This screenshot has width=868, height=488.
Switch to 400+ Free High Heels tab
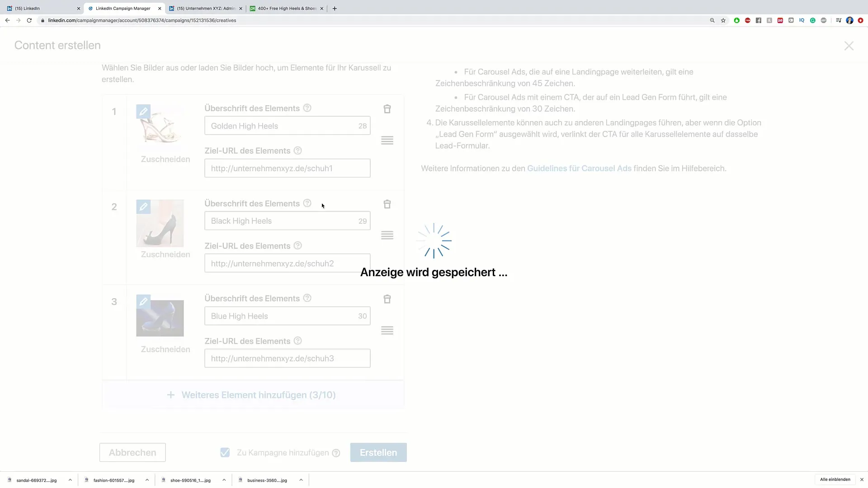coord(287,8)
